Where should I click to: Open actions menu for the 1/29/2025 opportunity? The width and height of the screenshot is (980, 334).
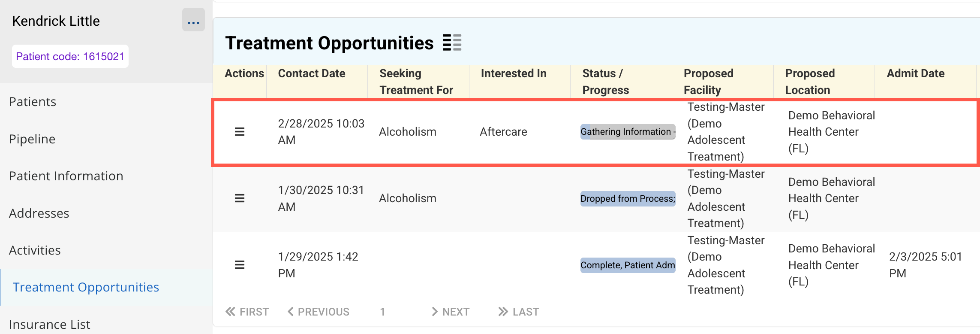(x=240, y=265)
